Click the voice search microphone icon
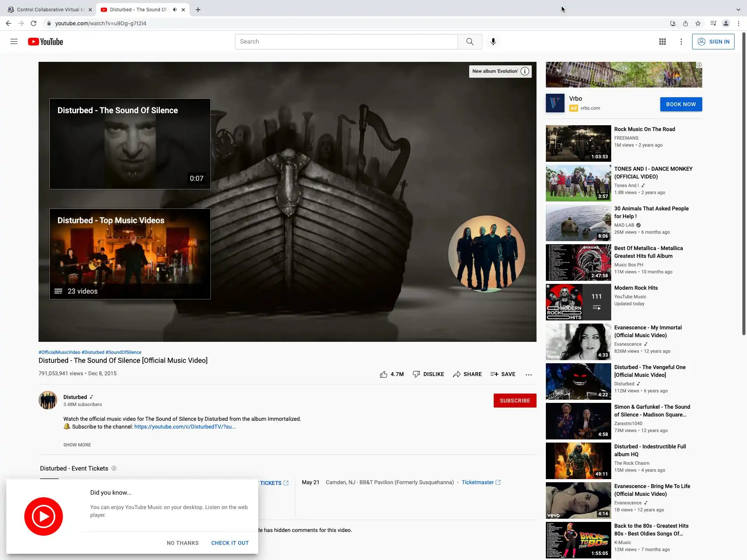747x560 pixels. pyautogui.click(x=493, y=42)
